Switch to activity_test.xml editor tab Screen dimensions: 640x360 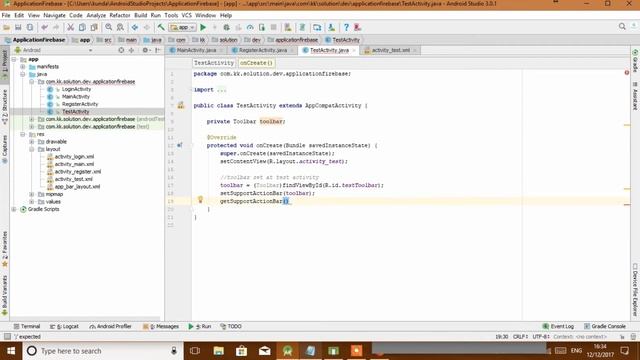tap(390, 50)
